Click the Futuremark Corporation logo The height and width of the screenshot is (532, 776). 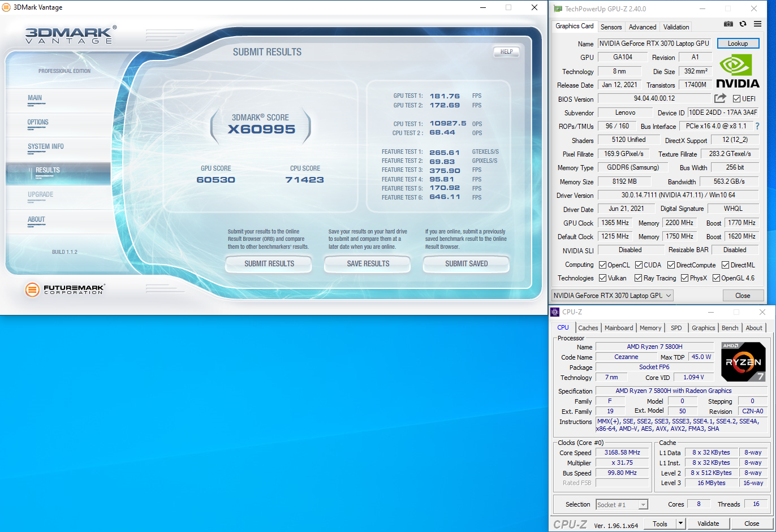tap(65, 289)
